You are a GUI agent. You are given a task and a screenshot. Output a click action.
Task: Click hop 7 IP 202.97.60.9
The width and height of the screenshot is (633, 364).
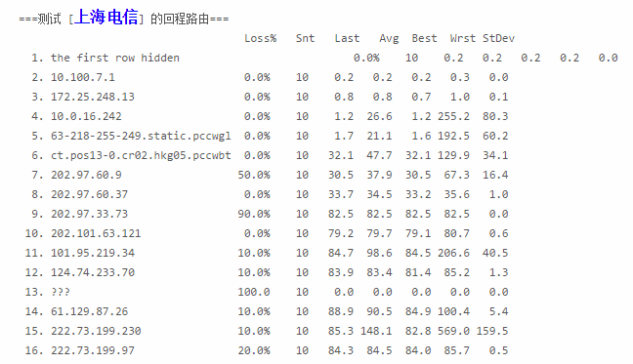point(86,175)
